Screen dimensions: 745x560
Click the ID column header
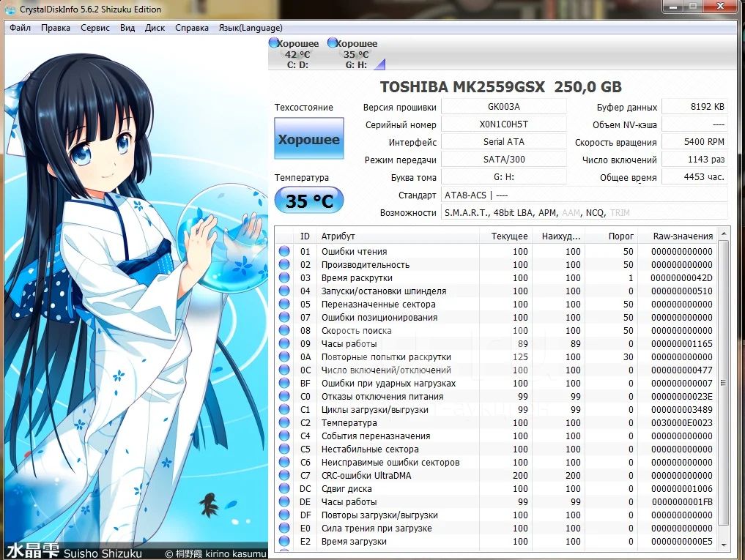coord(305,236)
